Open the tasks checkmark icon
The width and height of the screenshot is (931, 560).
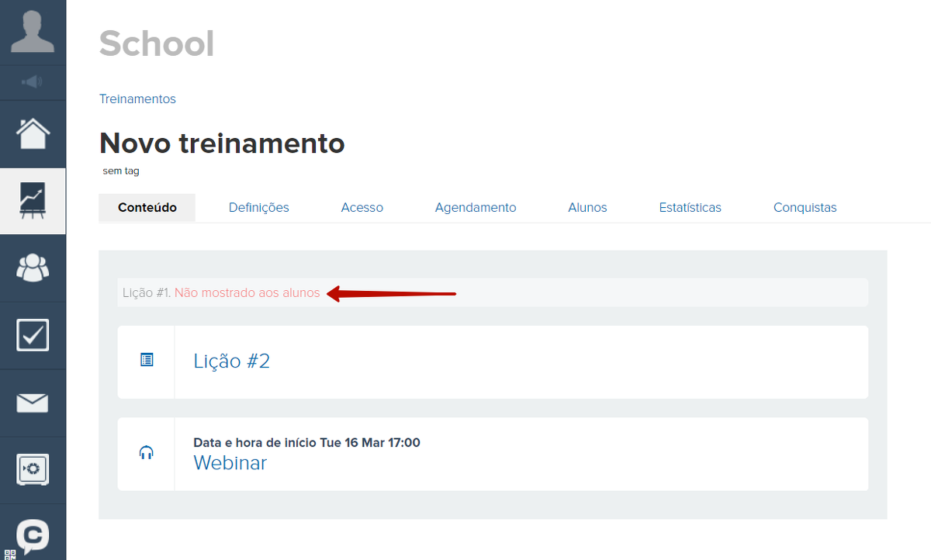click(x=33, y=335)
